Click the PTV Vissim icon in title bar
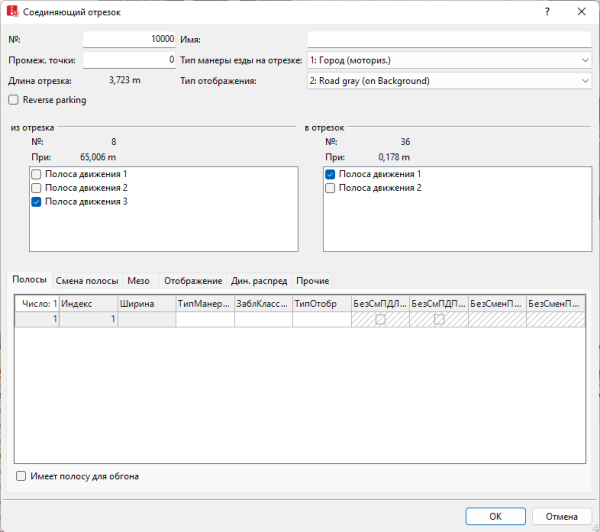 click(x=12, y=11)
